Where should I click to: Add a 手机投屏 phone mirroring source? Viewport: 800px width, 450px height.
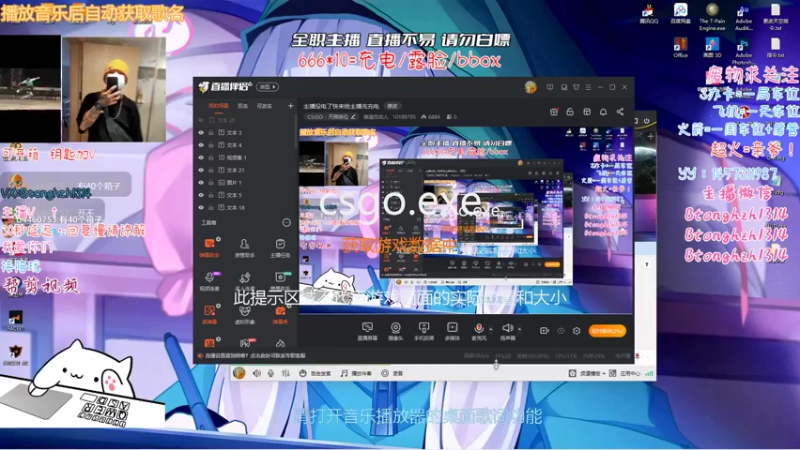(423, 331)
